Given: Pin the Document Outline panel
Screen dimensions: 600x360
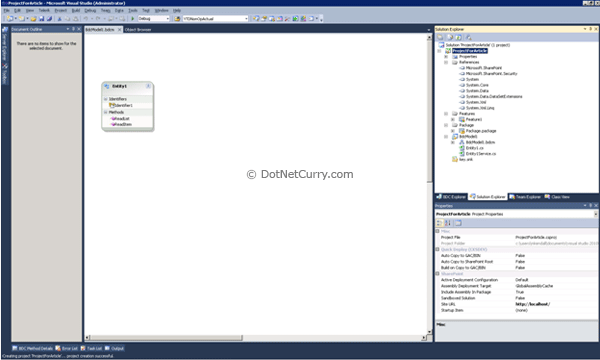Looking at the screenshot, I should click(73, 29).
